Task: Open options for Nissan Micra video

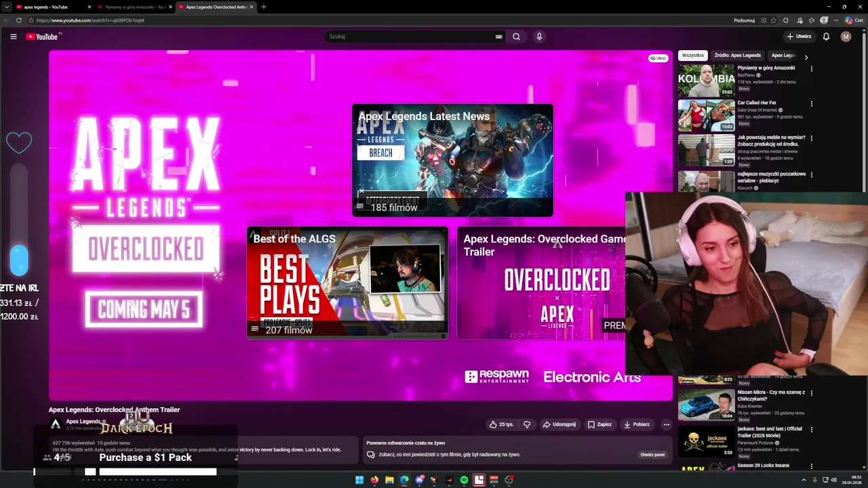Action: pyautogui.click(x=811, y=393)
